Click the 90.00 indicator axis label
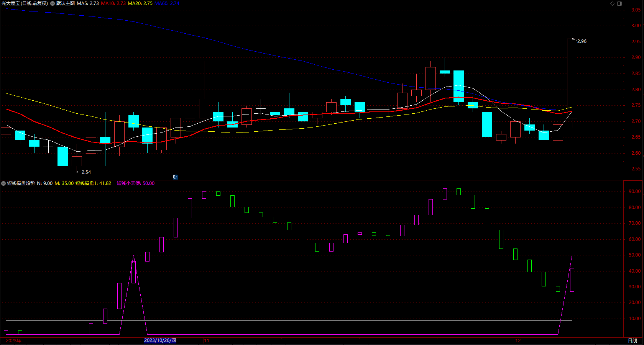The image size is (644, 345). click(635, 191)
